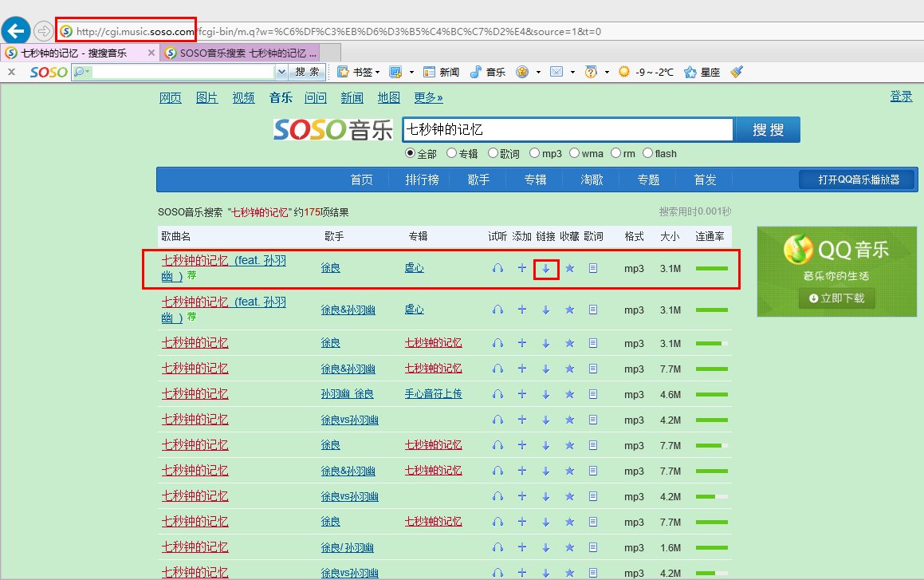This screenshot has height=580, width=924.
Task: Click inside the search field containing 七秒钟的记忆
Action: (568, 128)
